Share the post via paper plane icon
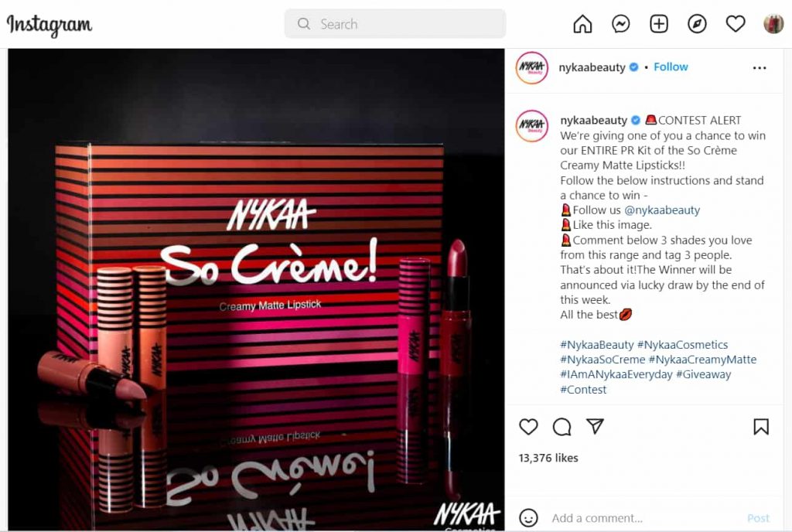The width and height of the screenshot is (792, 532). [595, 426]
